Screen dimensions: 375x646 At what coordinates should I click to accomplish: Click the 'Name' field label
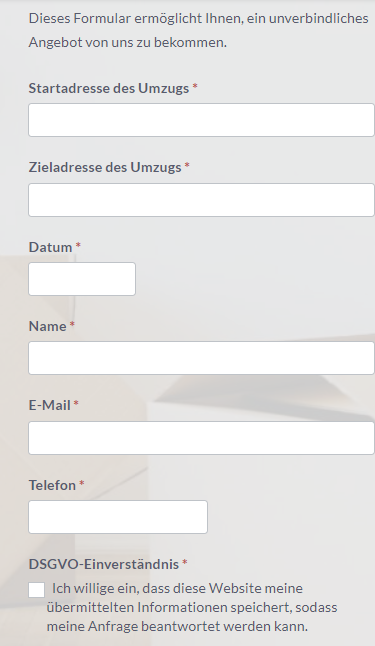(47, 326)
